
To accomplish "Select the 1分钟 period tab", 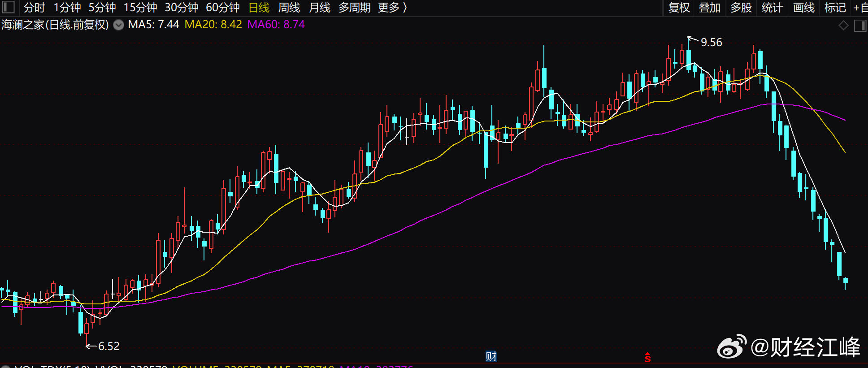I will pos(67,8).
